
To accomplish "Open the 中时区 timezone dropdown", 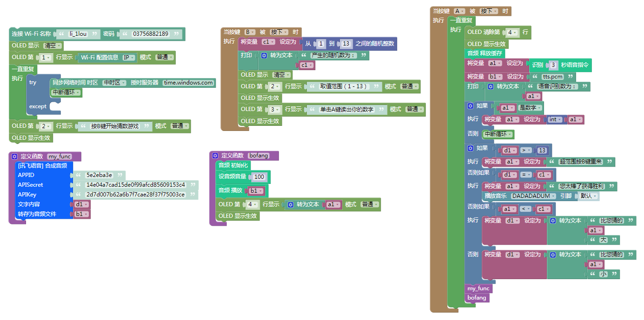I will [114, 83].
